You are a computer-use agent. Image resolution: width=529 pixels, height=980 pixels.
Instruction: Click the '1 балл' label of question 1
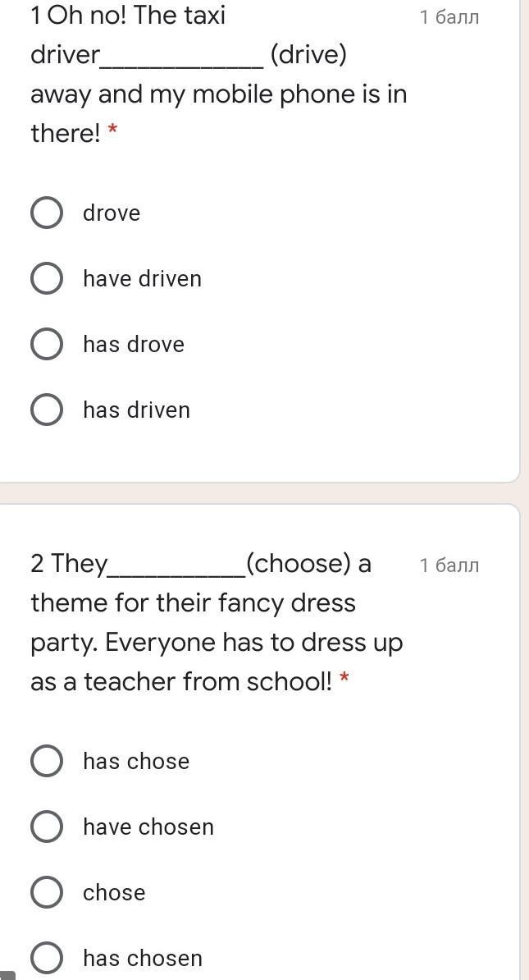click(x=449, y=17)
